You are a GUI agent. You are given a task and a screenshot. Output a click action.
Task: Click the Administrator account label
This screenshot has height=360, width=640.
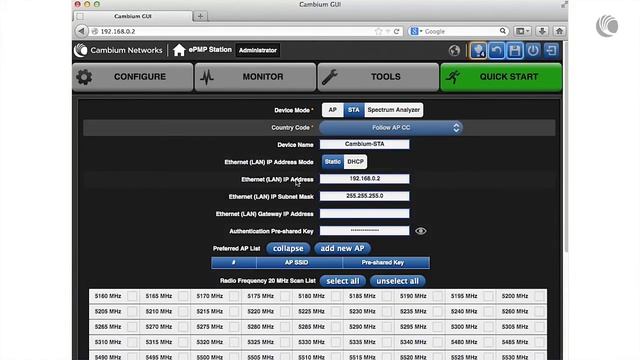[x=258, y=51]
